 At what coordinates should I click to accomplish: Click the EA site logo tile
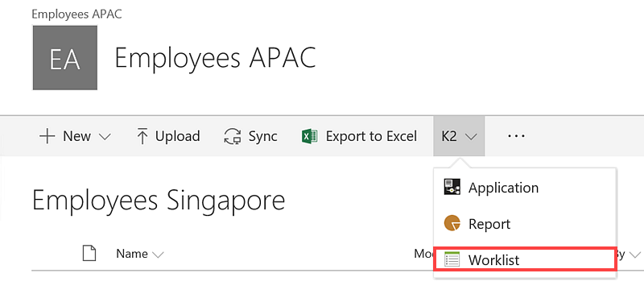click(65, 57)
